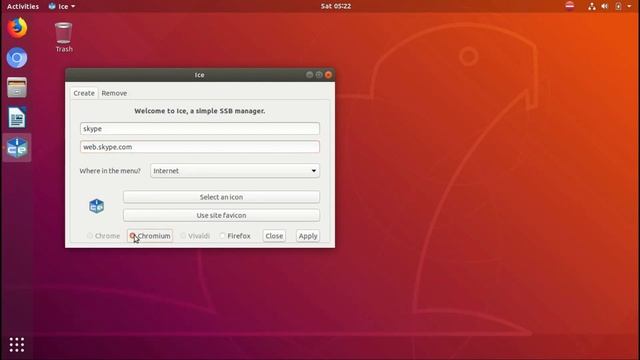Click the keyboard layout flag indicator
The height and width of the screenshot is (360, 640).
click(x=570, y=6)
